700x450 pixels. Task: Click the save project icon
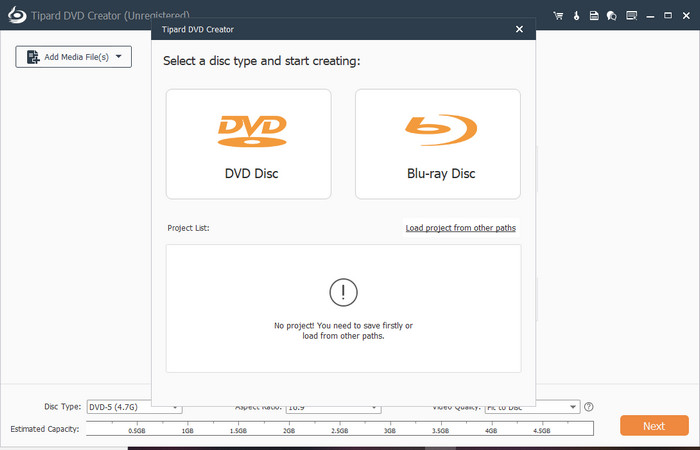tap(594, 16)
